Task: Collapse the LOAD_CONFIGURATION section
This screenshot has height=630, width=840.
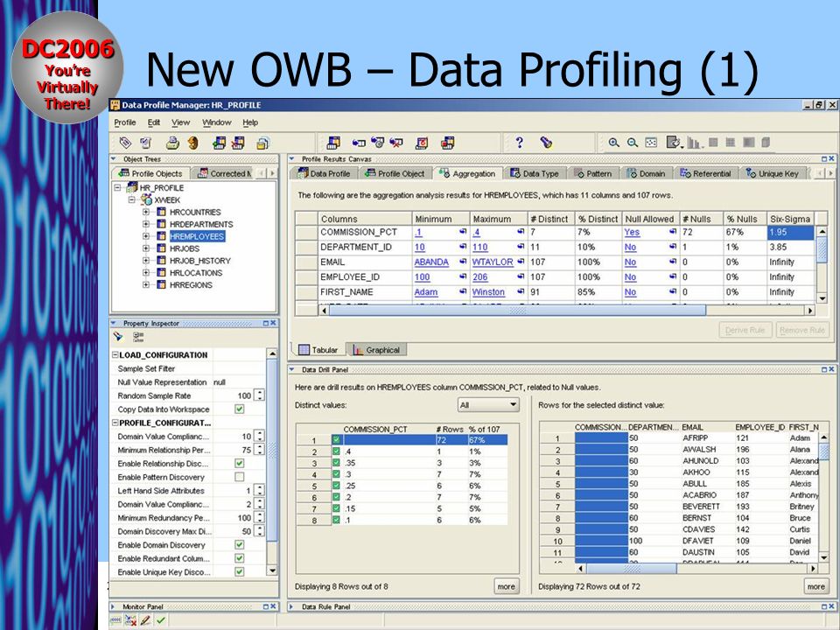Action: [x=115, y=354]
